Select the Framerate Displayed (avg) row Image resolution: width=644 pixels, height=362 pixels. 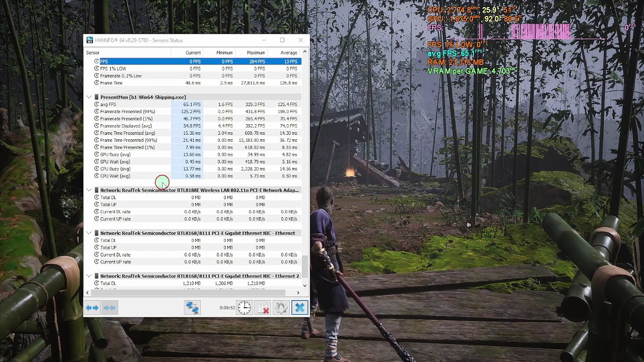point(197,126)
